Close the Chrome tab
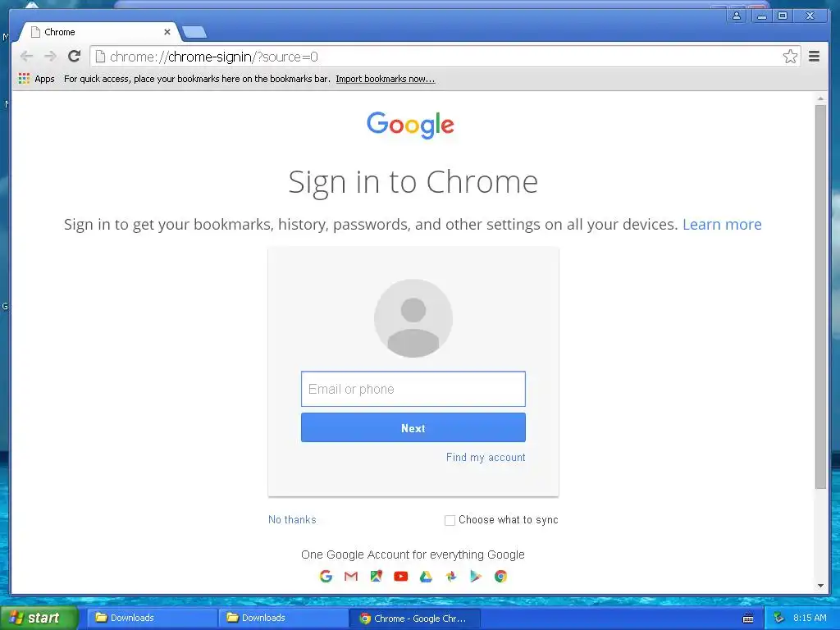The width and height of the screenshot is (840, 630). coord(167,32)
